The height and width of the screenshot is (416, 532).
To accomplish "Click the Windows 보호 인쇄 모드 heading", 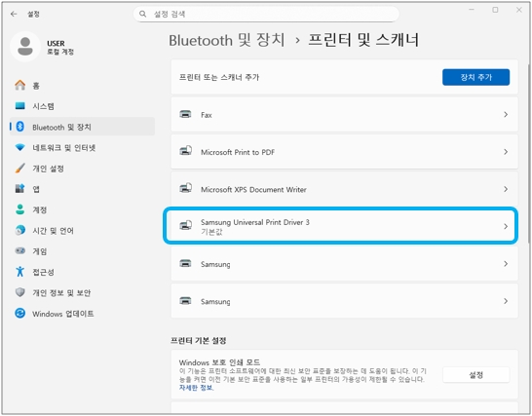I will tap(219, 362).
